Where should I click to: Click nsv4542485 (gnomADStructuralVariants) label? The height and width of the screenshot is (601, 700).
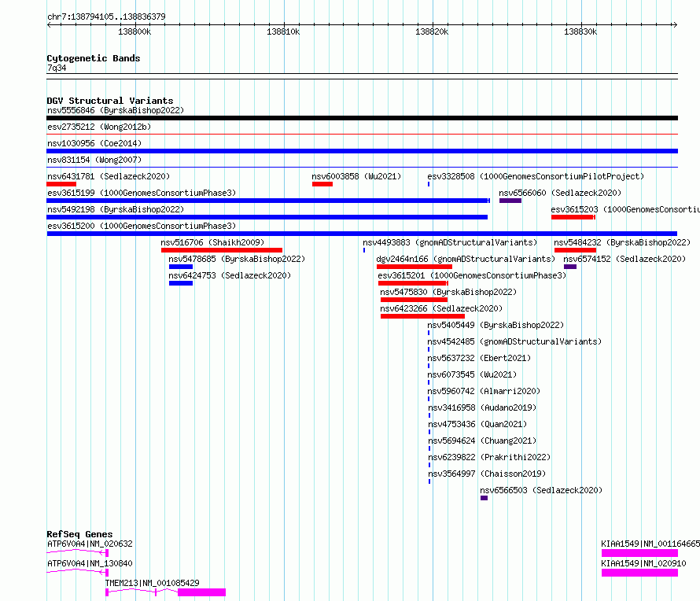pos(514,341)
